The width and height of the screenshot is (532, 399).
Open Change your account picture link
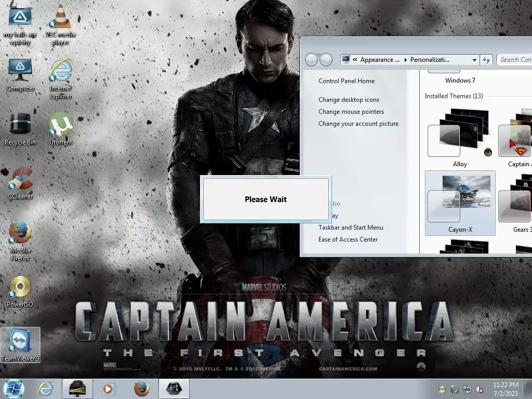click(x=358, y=124)
